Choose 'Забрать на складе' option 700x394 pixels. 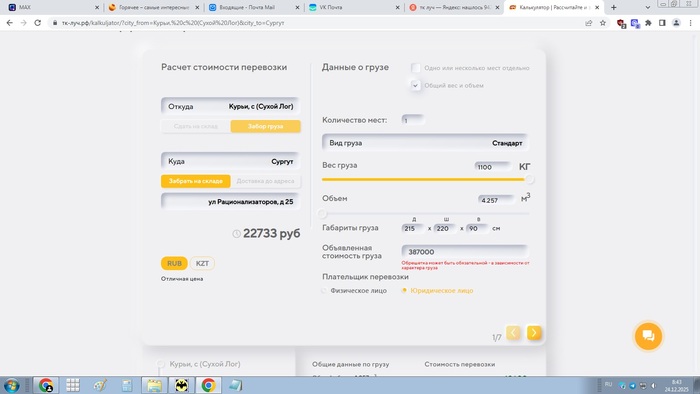point(196,181)
